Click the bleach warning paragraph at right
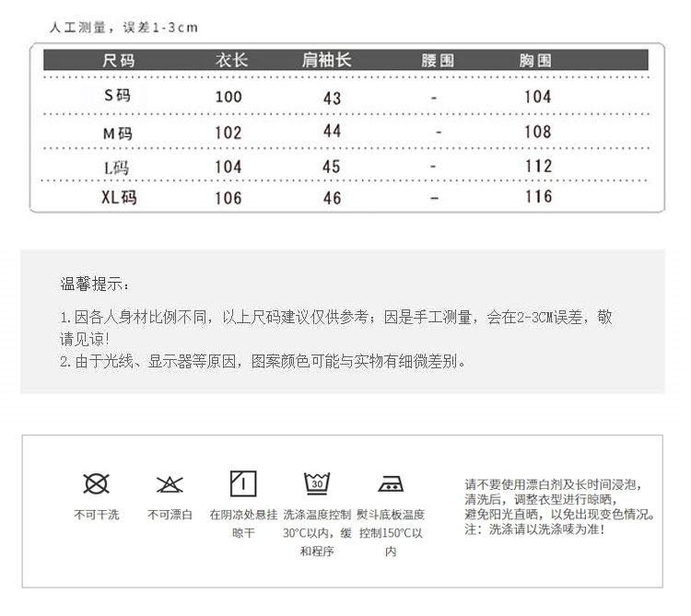Image resolution: width=691 pixels, height=616 pixels. pos(560,506)
